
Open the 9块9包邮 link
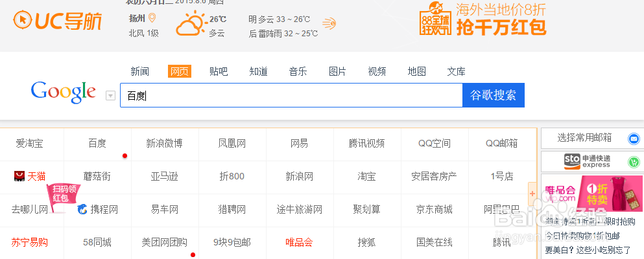pyautogui.click(x=232, y=243)
